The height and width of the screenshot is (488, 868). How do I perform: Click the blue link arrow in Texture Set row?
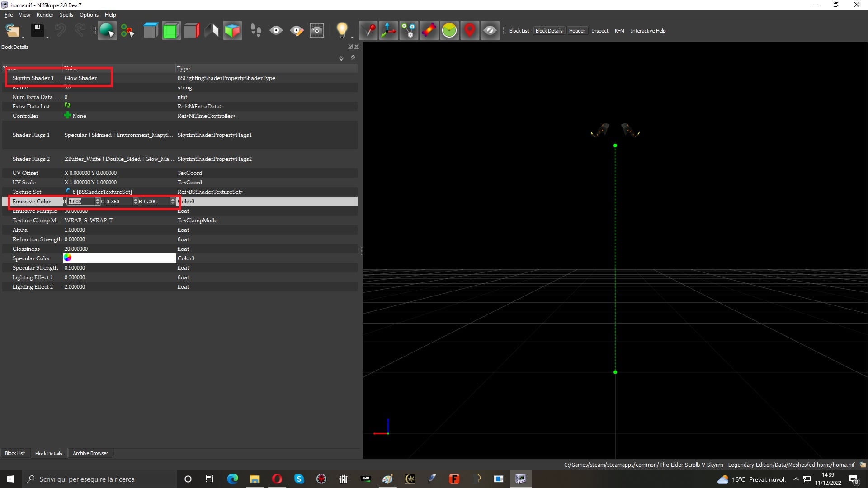pos(68,191)
